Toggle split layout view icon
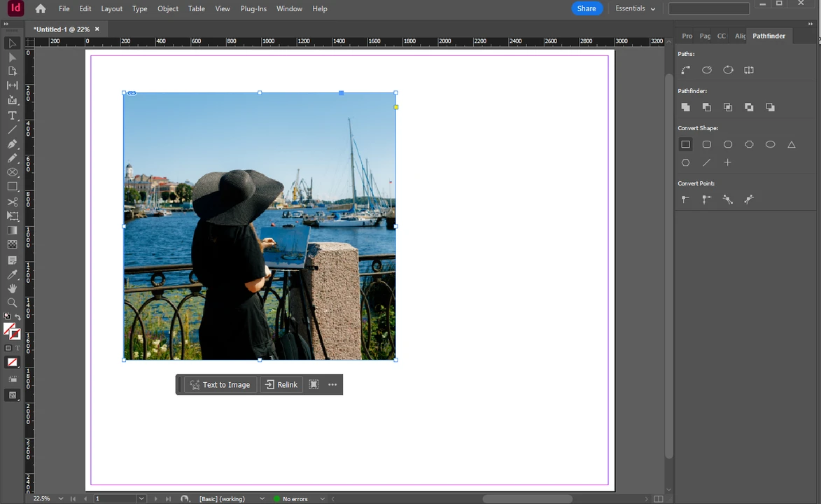The height and width of the screenshot is (504, 821). coord(659,499)
